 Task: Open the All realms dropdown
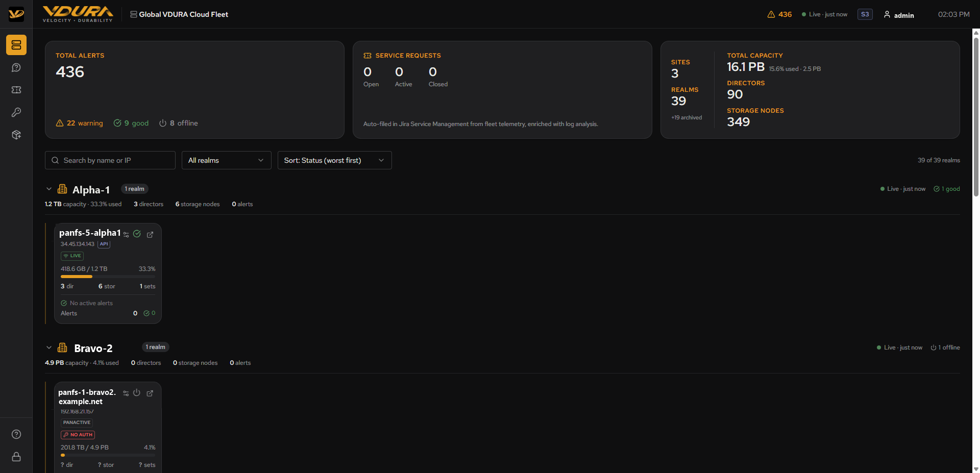[226, 160]
